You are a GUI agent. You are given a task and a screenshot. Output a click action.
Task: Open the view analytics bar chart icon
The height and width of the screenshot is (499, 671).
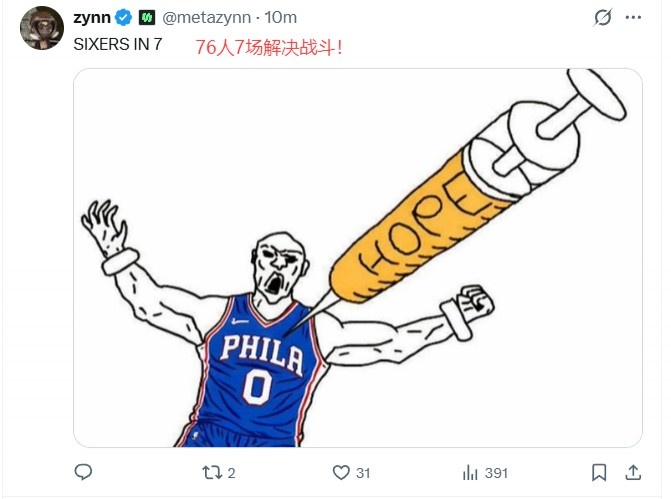pyautogui.click(x=470, y=472)
